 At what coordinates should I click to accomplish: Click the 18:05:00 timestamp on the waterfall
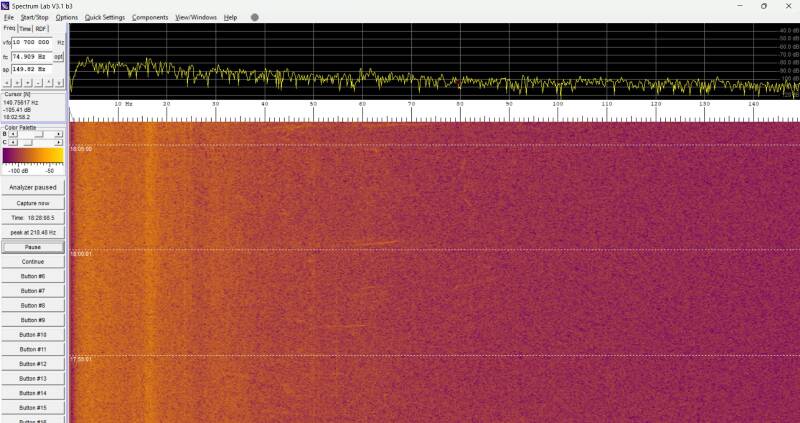(81, 150)
